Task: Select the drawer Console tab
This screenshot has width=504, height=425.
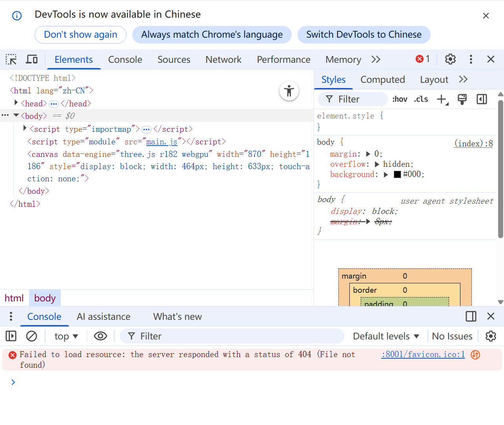Action: [44, 317]
